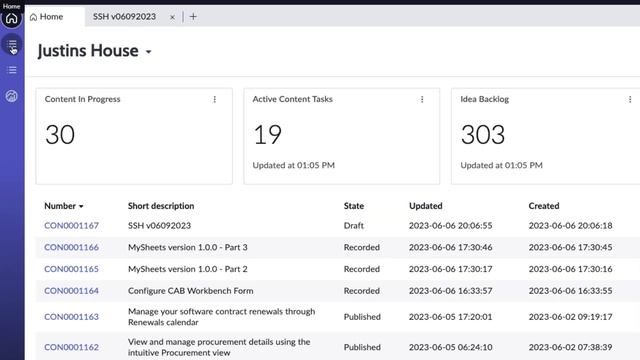Open the list menu icon under Home
Screen dimensions: 640x360
(x=12, y=44)
